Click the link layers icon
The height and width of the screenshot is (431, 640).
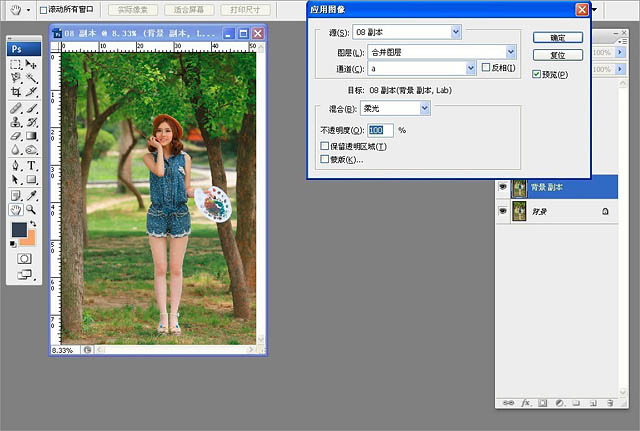[508, 402]
